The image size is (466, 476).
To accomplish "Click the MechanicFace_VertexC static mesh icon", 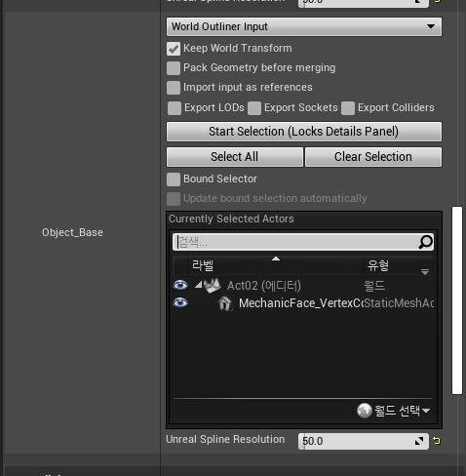I will (x=225, y=303).
